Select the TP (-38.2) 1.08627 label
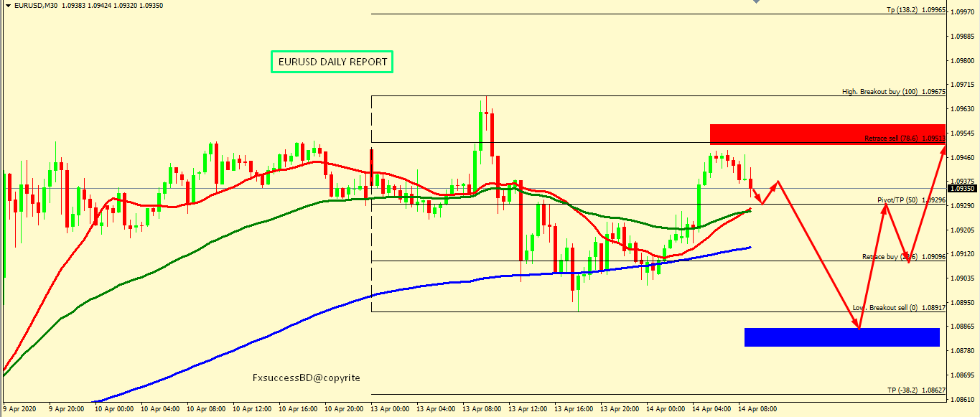 [x=915, y=390]
